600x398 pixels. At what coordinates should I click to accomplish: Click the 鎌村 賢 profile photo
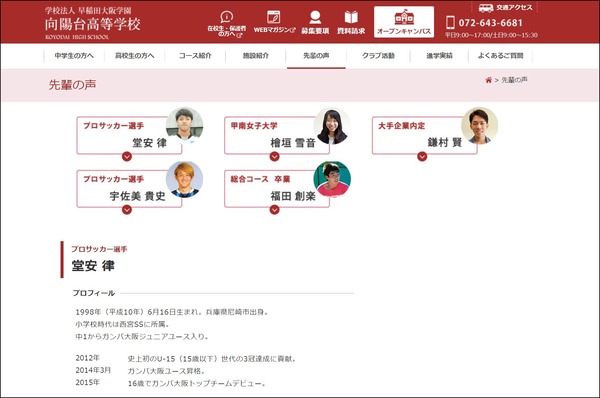(479, 126)
